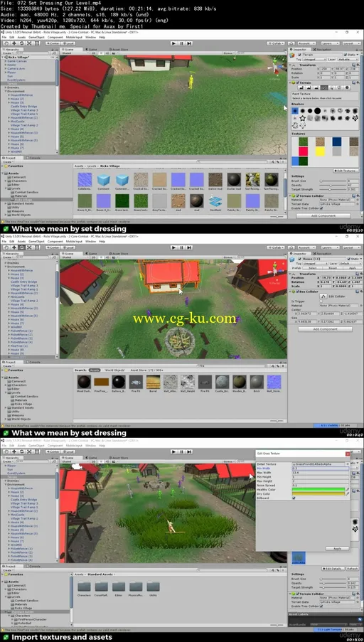Screen dimensions: 364x642
Task: Toggle Enable Tree Collider in the first Unity frame
Action: tap(321, 208)
